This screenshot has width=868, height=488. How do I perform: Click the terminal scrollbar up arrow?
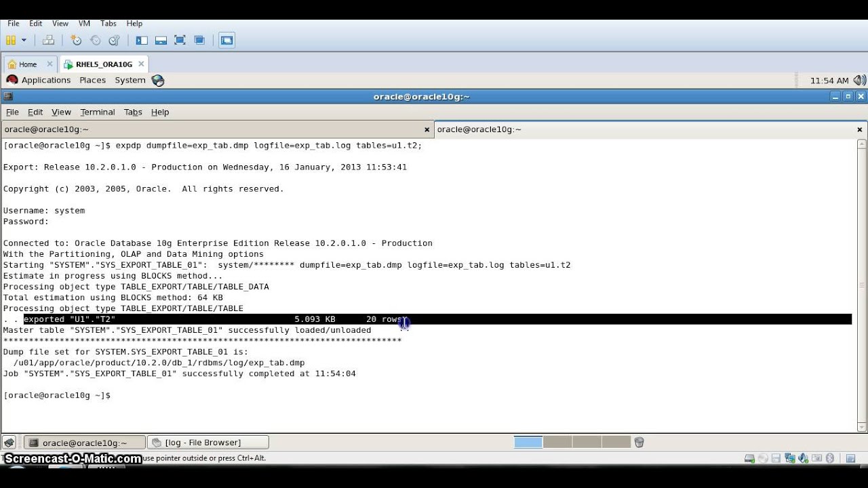pyautogui.click(x=861, y=144)
